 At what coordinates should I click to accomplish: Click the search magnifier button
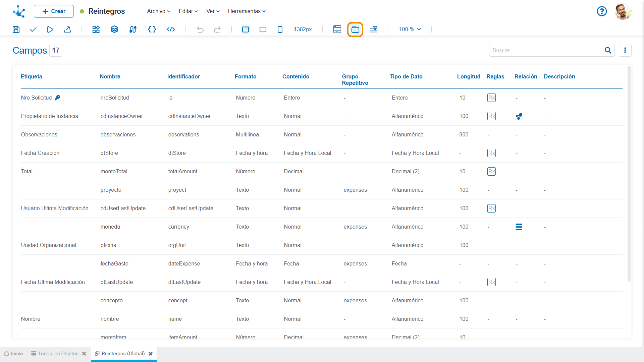point(608,50)
